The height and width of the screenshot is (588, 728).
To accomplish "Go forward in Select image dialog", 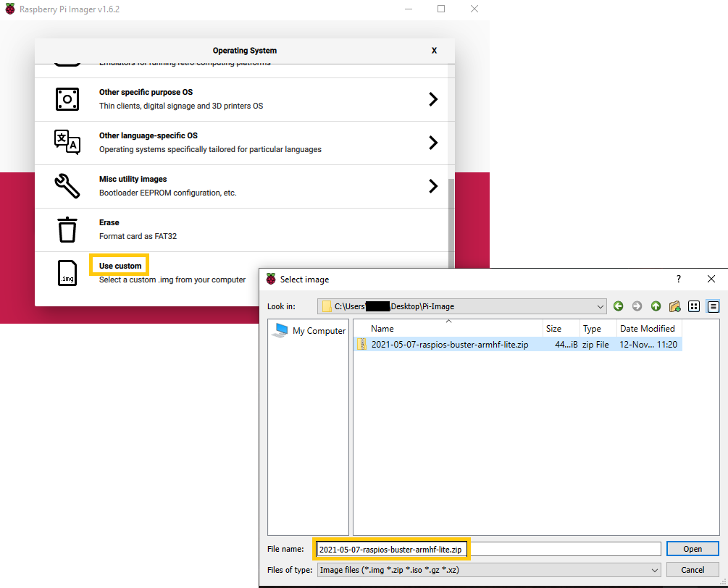I will 637,306.
